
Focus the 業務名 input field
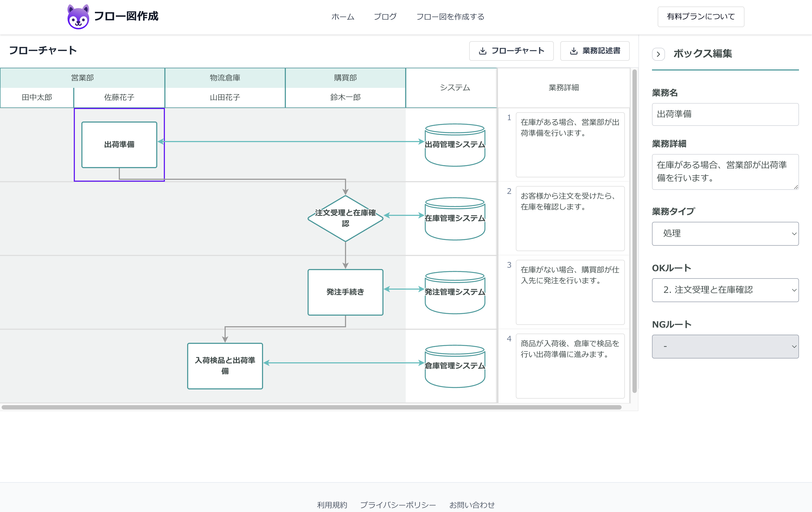pos(725,114)
